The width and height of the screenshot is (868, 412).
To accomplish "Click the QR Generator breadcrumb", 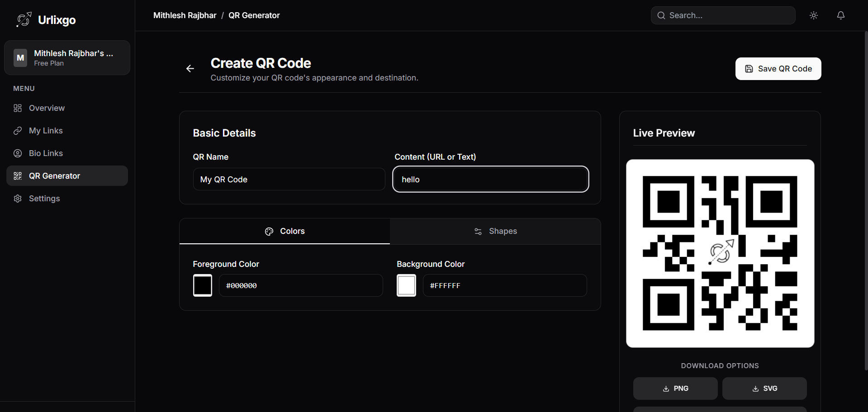I will 254,15.
